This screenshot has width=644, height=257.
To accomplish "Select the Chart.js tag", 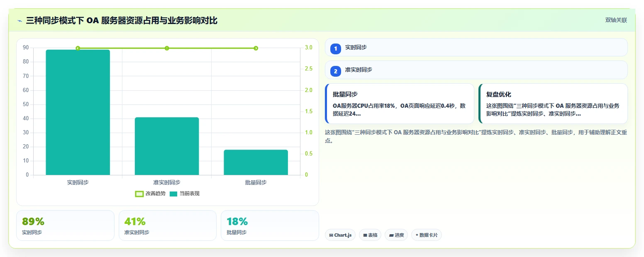I will pyautogui.click(x=340, y=235).
